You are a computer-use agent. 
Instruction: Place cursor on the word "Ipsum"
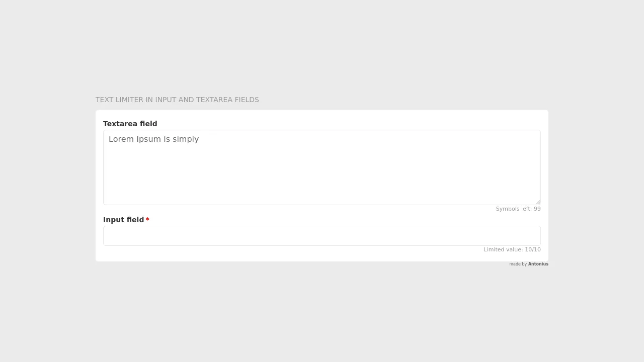pyautogui.click(x=148, y=139)
